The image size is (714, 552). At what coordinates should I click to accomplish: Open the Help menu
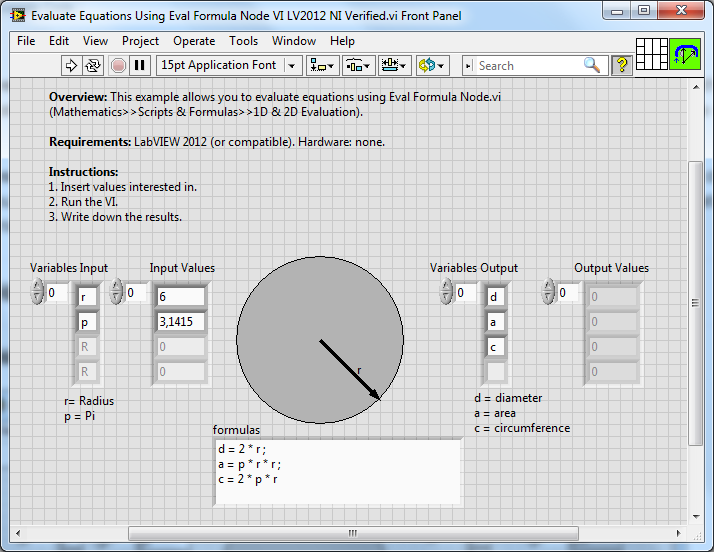click(x=342, y=41)
